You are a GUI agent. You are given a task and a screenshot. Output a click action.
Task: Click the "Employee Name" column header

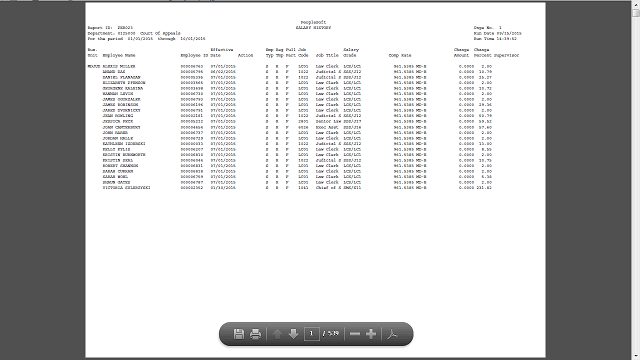(x=119, y=56)
